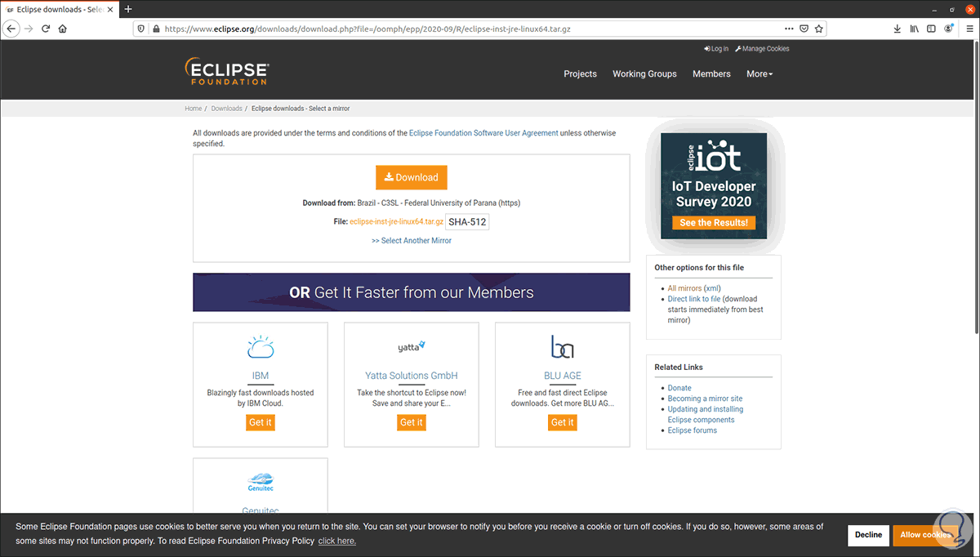Show the SHA-512 checksum
Viewport: 980px width, 557px height.
pos(467,222)
